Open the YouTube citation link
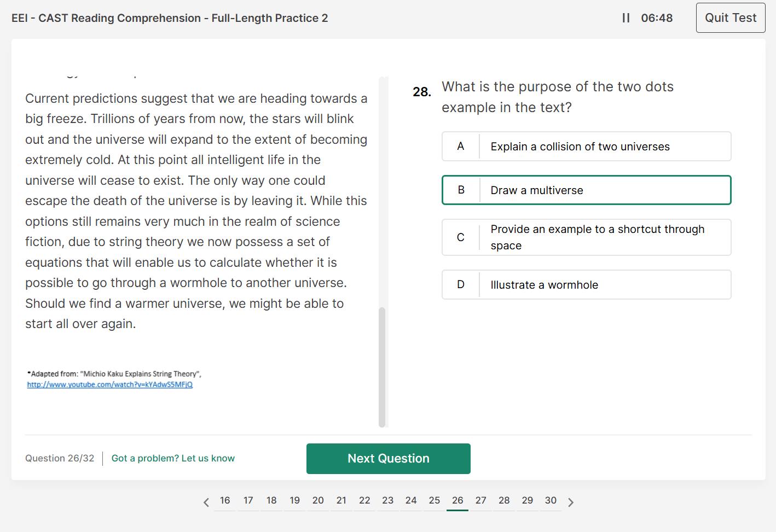The width and height of the screenshot is (776, 532). click(109, 385)
